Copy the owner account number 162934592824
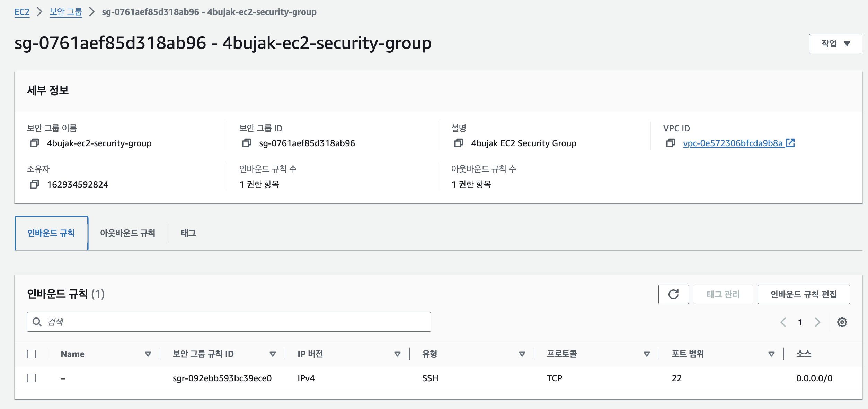The image size is (868, 409). tap(34, 184)
